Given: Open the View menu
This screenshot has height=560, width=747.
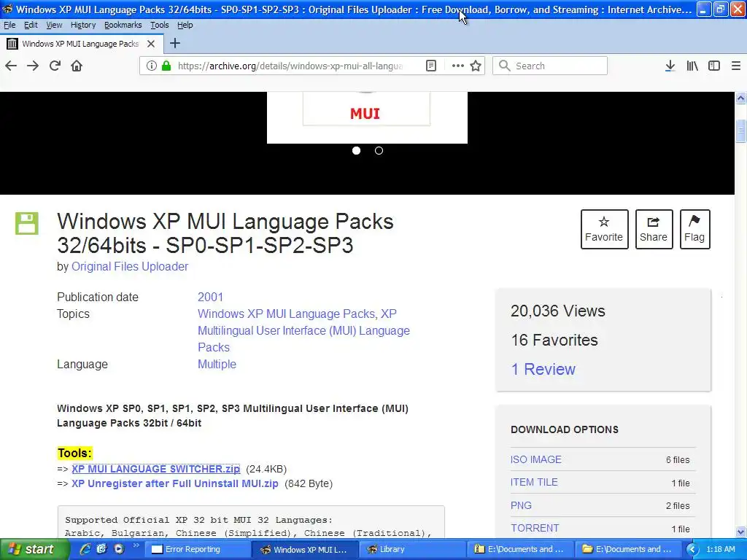Looking at the screenshot, I should click(54, 25).
